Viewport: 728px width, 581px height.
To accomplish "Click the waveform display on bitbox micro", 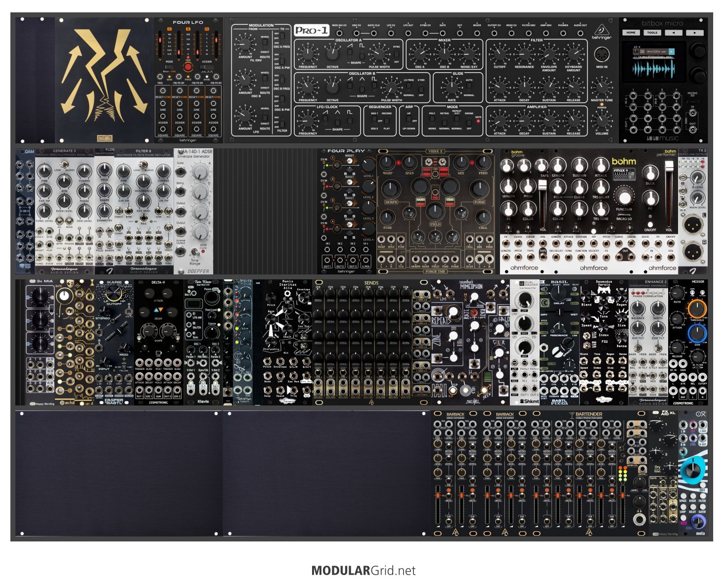I will 653,68.
